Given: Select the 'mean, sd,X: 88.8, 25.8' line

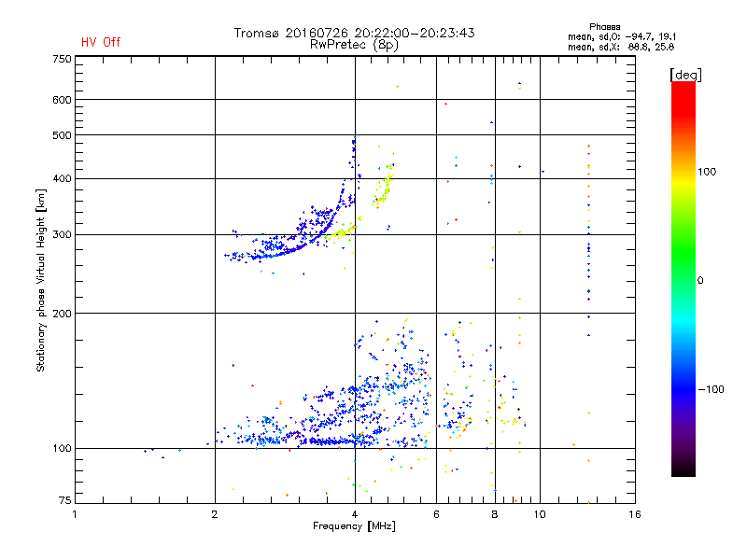Looking at the screenshot, I should click(621, 47).
